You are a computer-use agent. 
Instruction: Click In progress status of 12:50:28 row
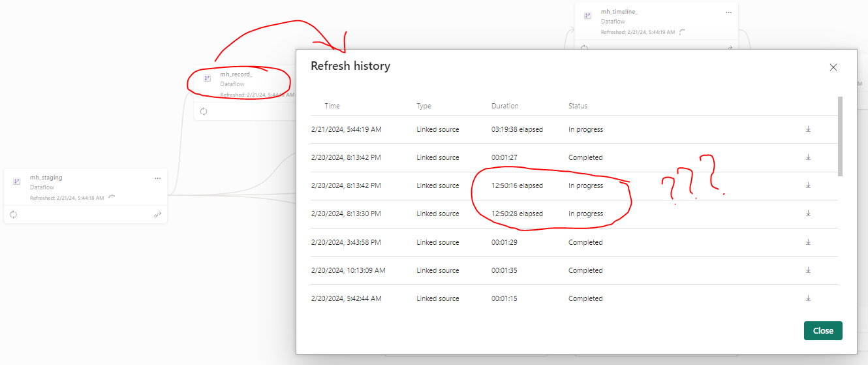click(586, 214)
